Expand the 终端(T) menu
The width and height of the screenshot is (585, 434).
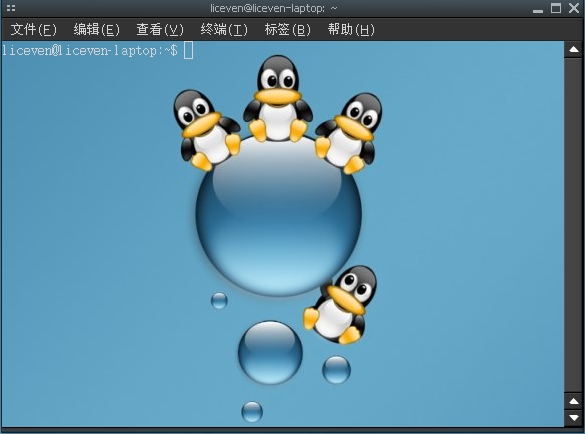[x=224, y=29]
